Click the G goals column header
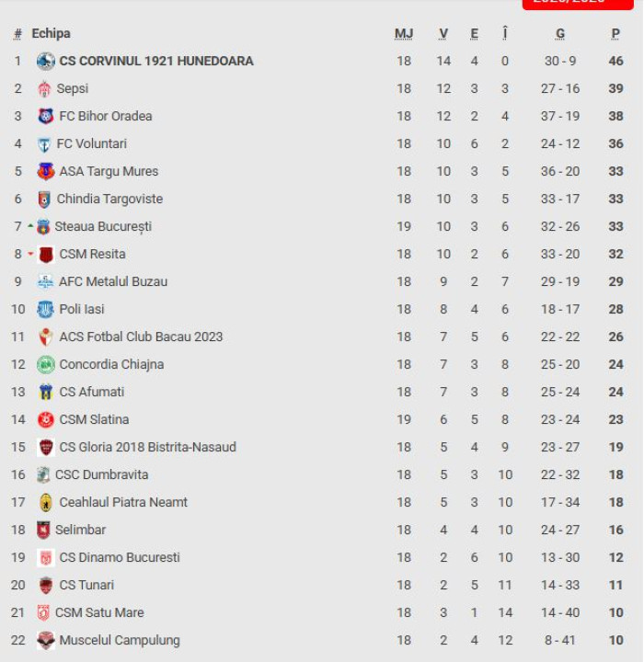The height and width of the screenshot is (662, 644). click(x=560, y=34)
